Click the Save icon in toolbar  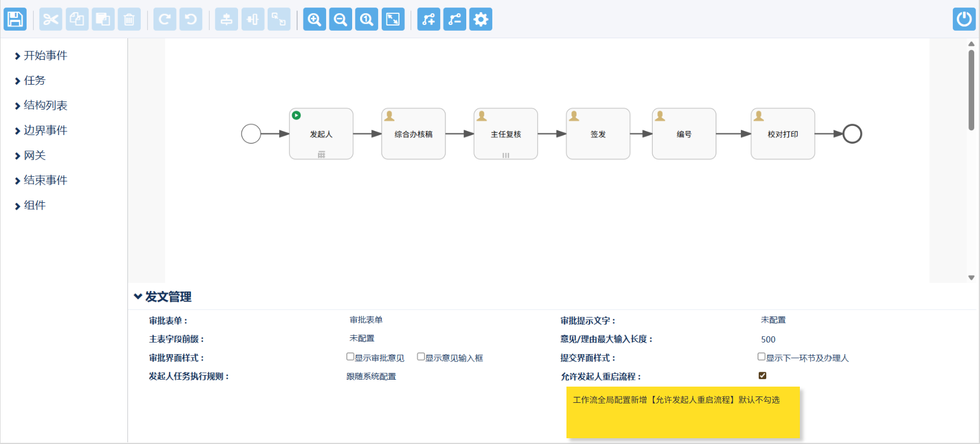tap(15, 19)
